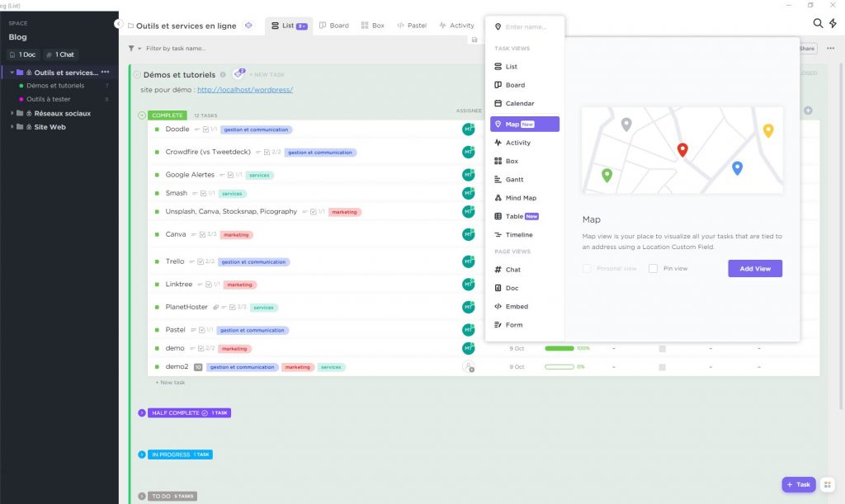Click the Add View button
Viewport: 845px width, 504px height.
point(755,269)
